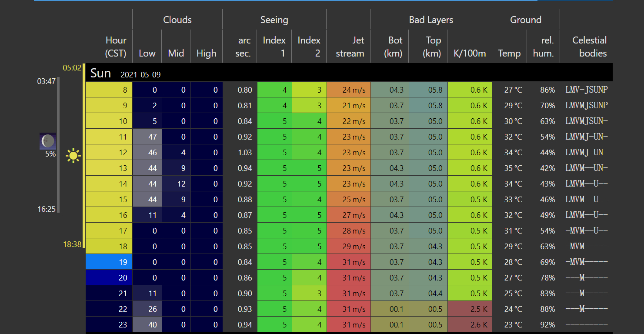Select the Seeing column group header
Screen dimensions: 644x334
[274, 20]
